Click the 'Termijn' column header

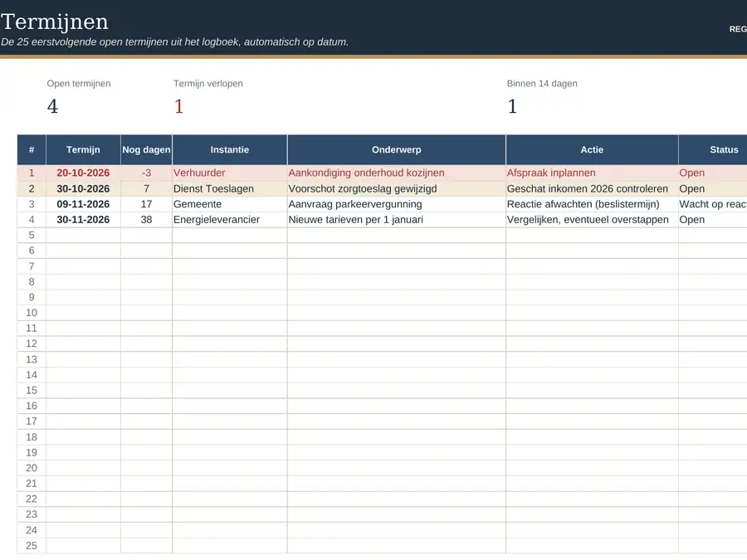point(83,149)
